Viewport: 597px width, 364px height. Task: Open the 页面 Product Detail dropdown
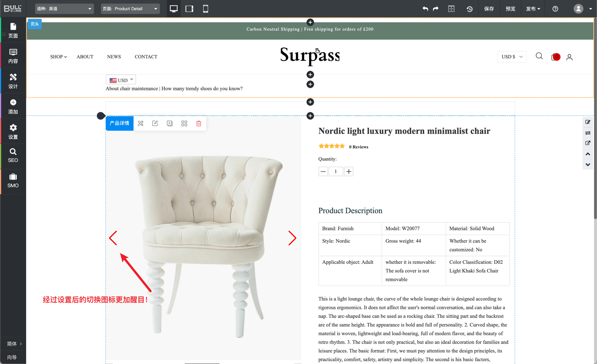click(130, 9)
